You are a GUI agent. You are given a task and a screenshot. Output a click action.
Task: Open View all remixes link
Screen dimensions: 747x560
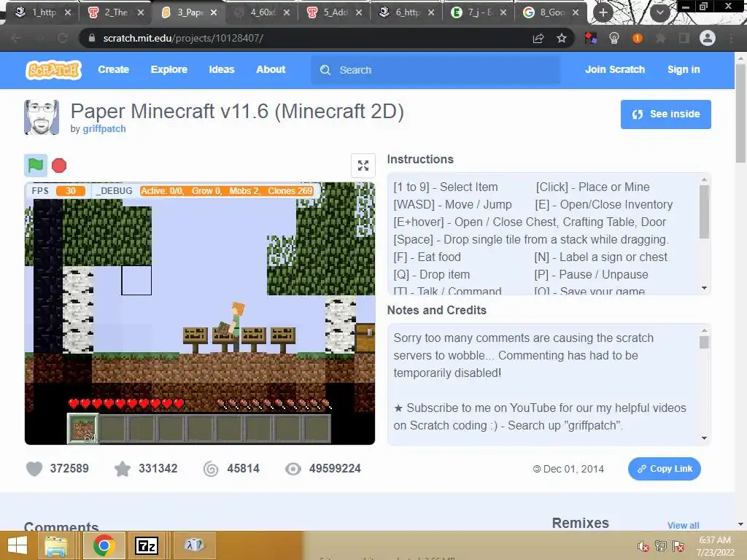coord(683,525)
